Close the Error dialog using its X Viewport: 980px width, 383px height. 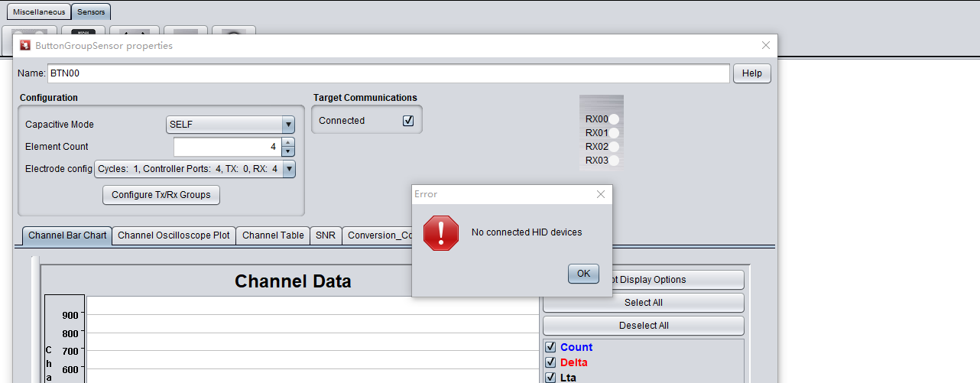(x=601, y=194)
